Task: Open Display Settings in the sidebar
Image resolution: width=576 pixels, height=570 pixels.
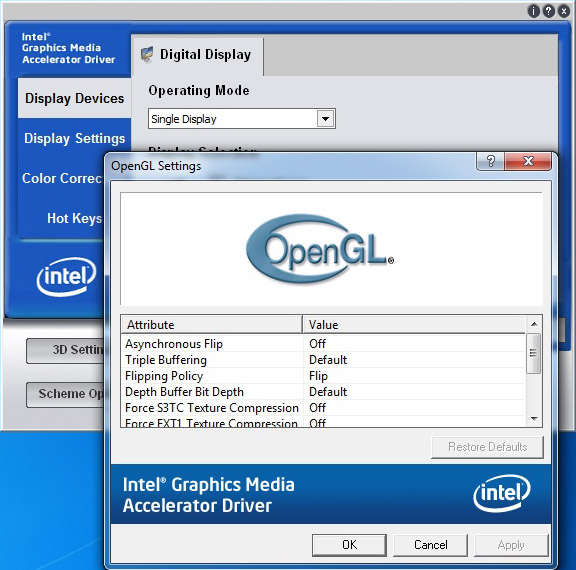Action: [x=75, y=138]
